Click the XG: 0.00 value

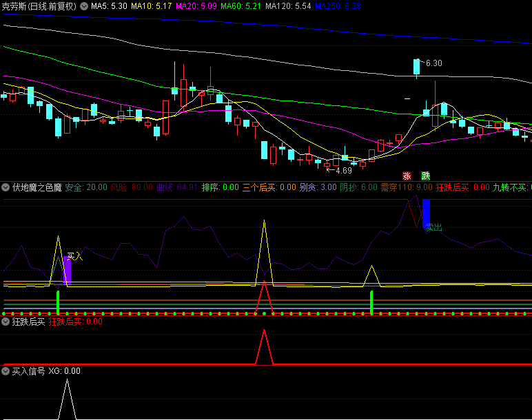click(65, 371)
